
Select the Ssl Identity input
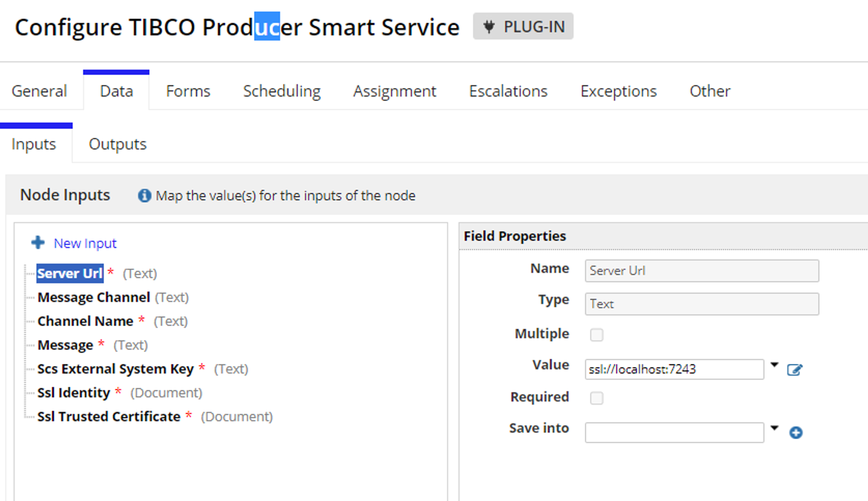pos(74,393)
